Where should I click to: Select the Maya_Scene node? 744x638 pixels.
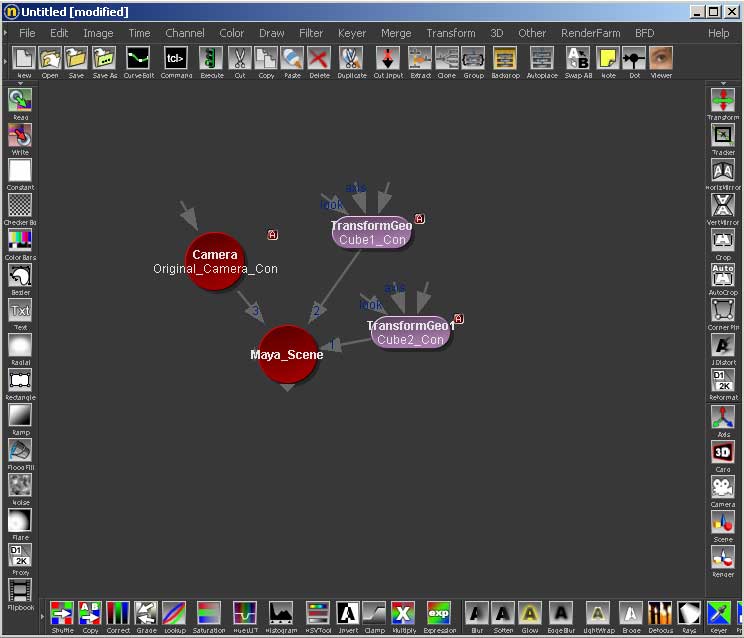coord(287,354)
